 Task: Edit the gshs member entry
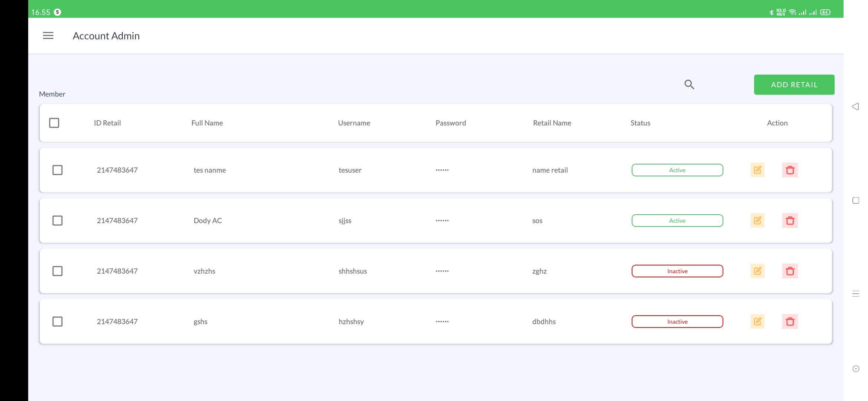click(757, 322)
